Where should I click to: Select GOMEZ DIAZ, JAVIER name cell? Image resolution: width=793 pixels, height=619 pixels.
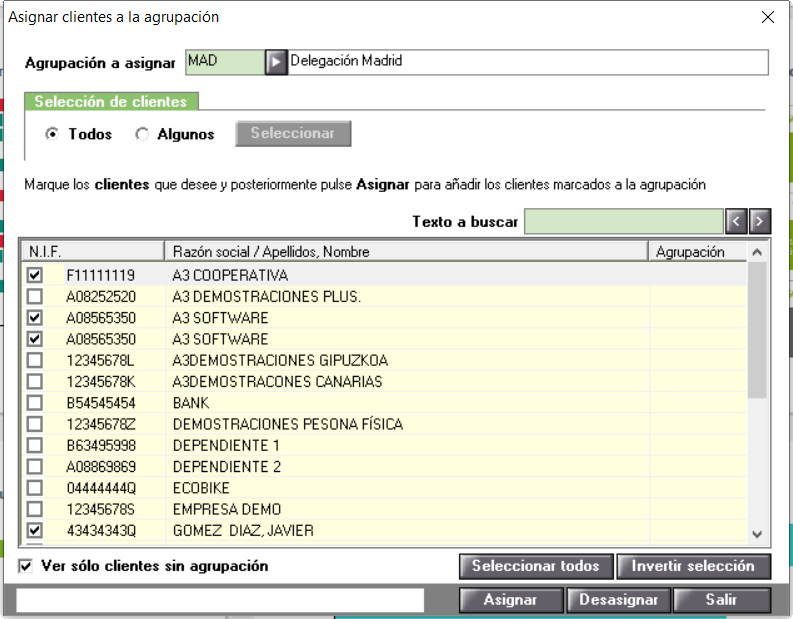(x=407, y=530)
